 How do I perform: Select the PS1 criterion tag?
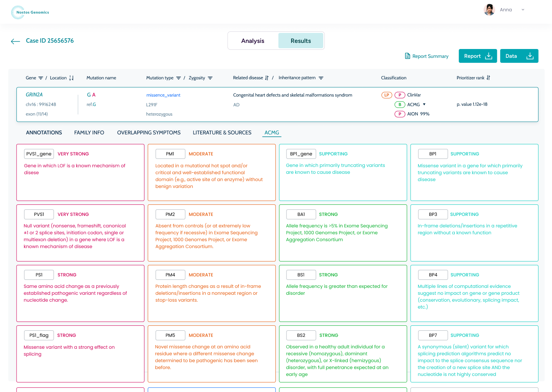pyautogui.click(x=39, y=275)
